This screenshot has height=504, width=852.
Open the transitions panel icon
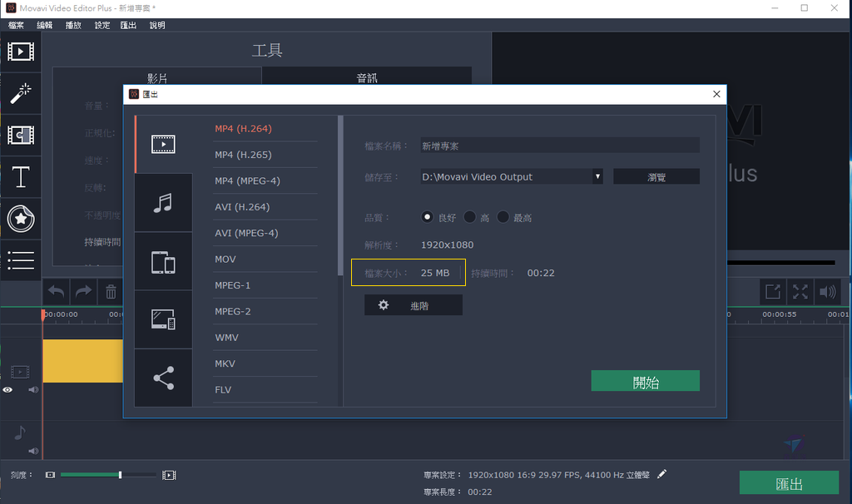pyautogui.click(x=21, y=135)
